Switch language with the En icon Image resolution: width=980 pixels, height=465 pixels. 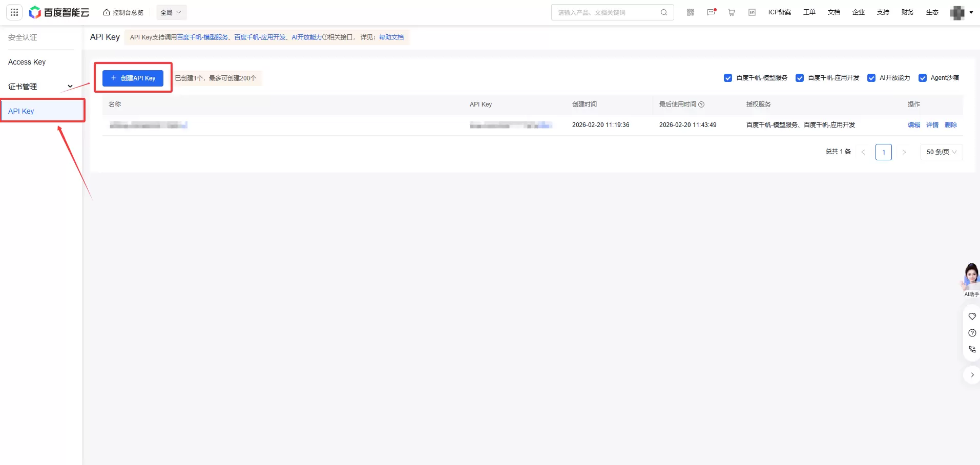(x=752, y=12)
